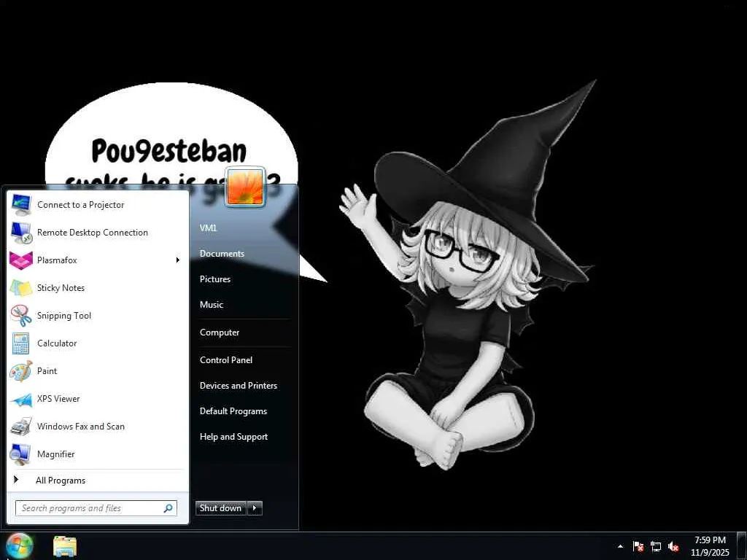Open the Shut down options arrow

pyautogui.click(x=255, y=508)
